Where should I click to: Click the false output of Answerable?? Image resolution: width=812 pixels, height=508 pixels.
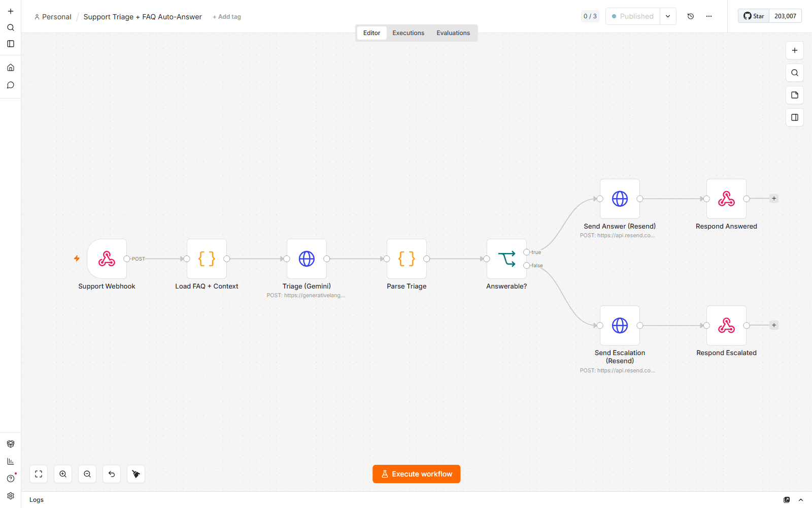click(527, 265)
